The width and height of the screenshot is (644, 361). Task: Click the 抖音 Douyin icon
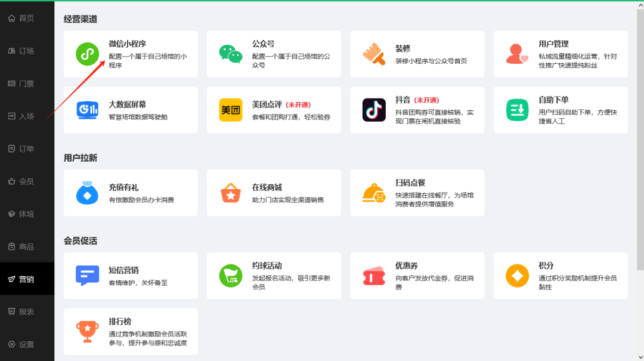pyautogui.click(x=374, y=110)
